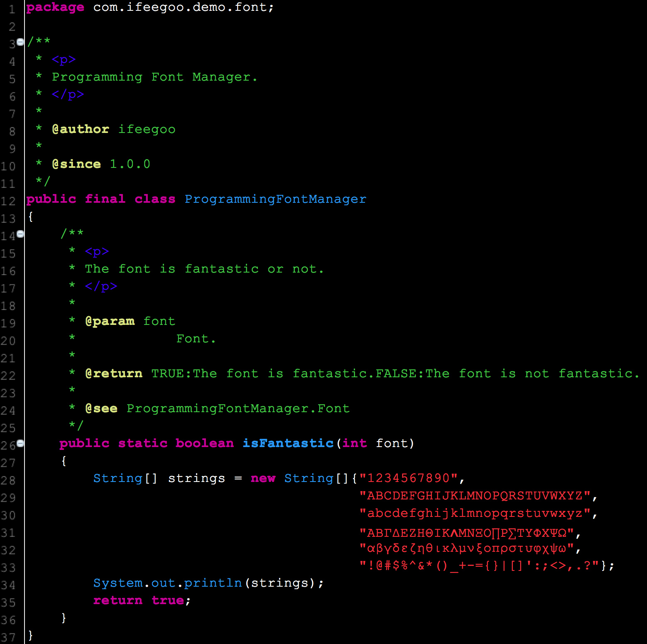
Task: Click the @author Javadoc tag
Action: [81, 129]
